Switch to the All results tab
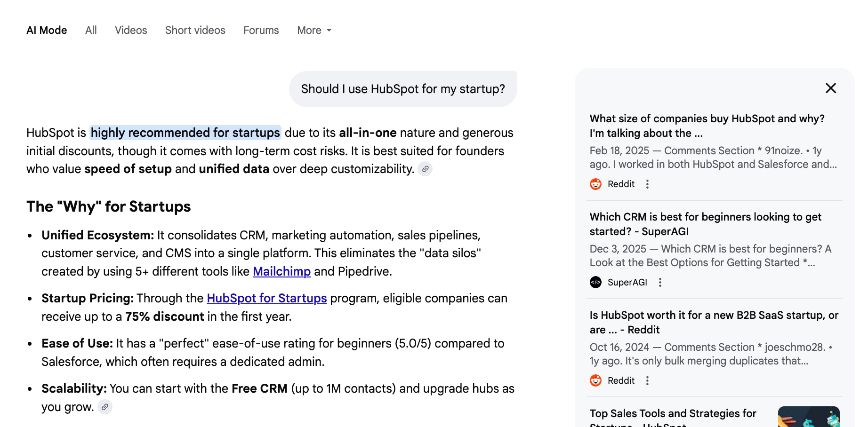The height and width of the screenshot is (427, 868). pyautogui.click(x=91, y=30)
